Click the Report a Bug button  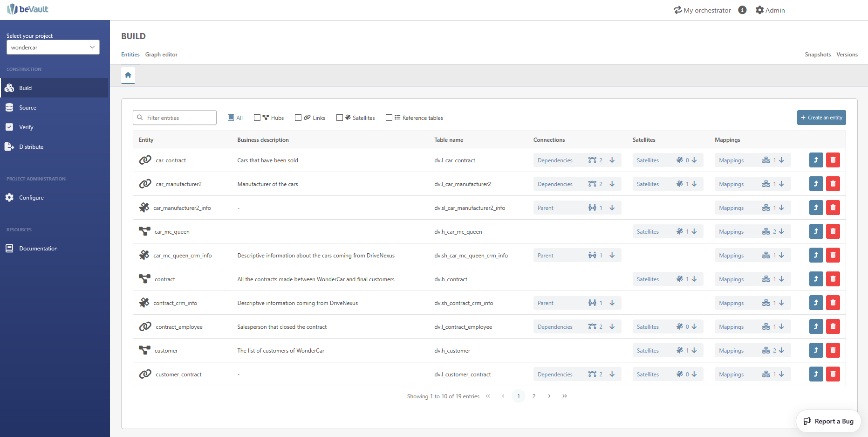click(x=828, y=421)
